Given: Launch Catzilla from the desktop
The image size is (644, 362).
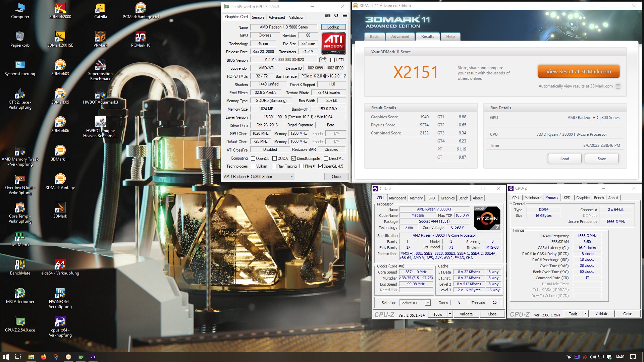Looking at the screenshot, I should coord(100,11).
